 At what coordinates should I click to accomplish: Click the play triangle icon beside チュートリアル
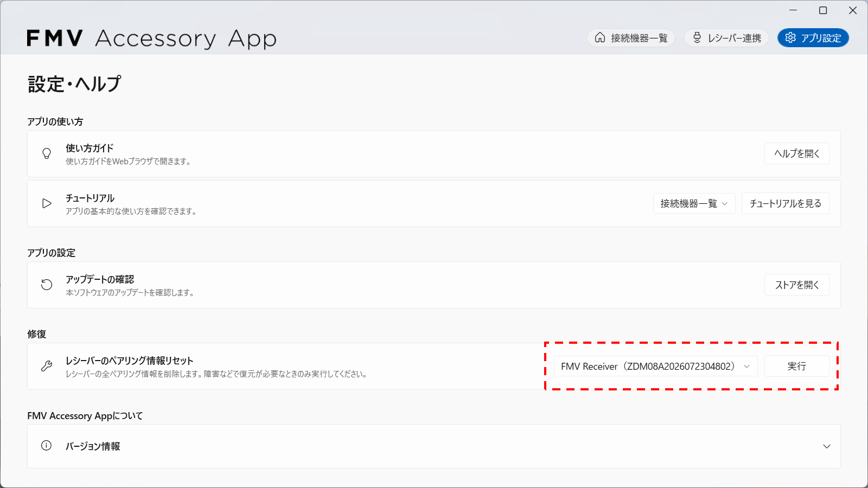coord(47,203)
